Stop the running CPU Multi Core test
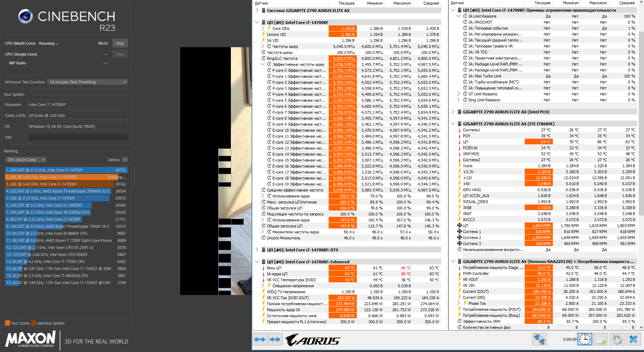 (x=120, y=43)
